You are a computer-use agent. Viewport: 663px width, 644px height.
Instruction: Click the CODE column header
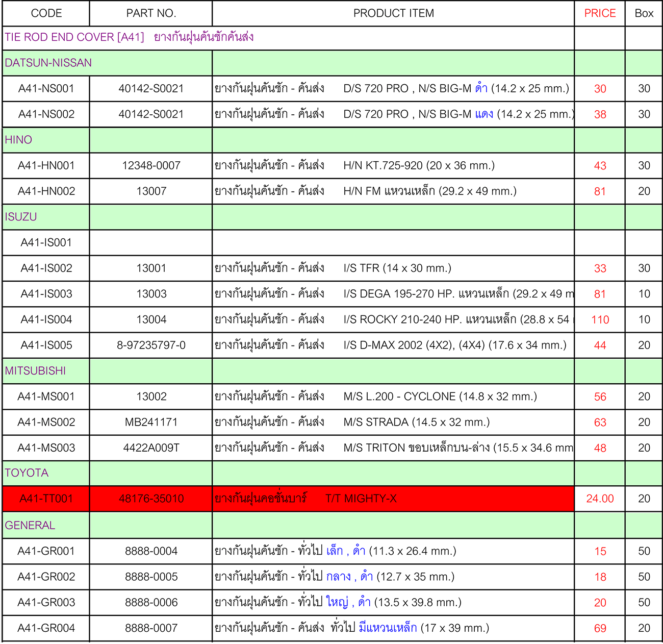tap(46, 13)
